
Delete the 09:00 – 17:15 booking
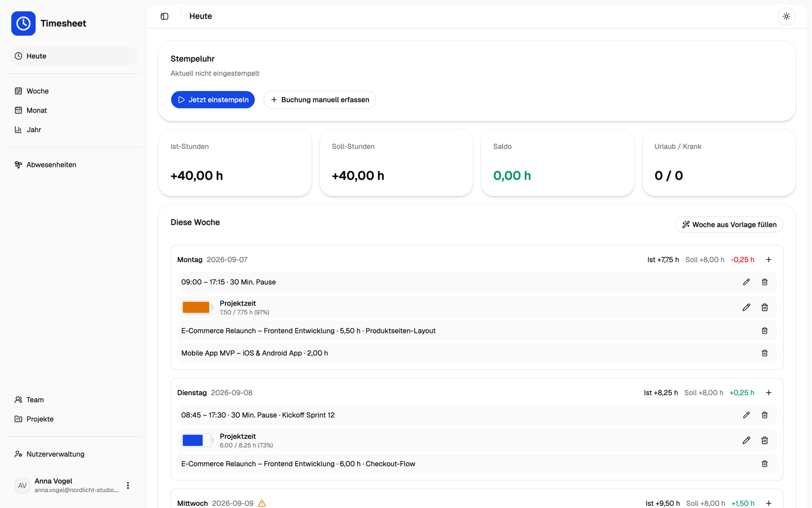[x=765, y=282]
